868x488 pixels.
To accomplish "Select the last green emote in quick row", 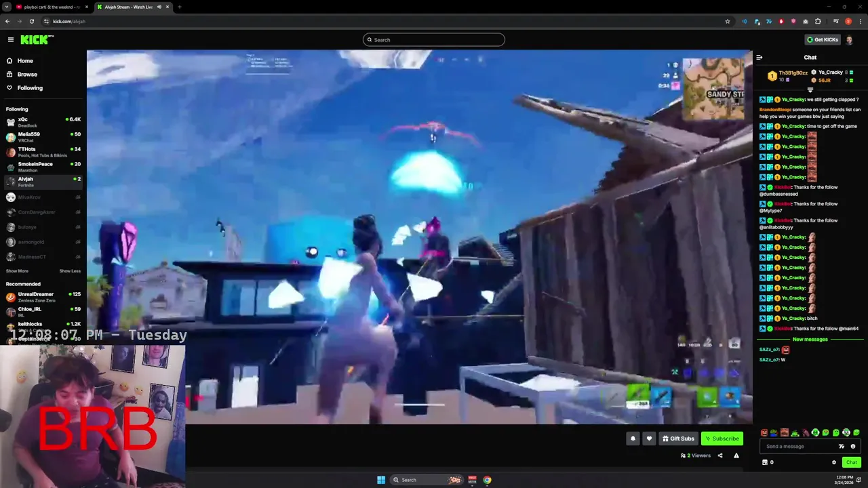I will pos(856,432).
